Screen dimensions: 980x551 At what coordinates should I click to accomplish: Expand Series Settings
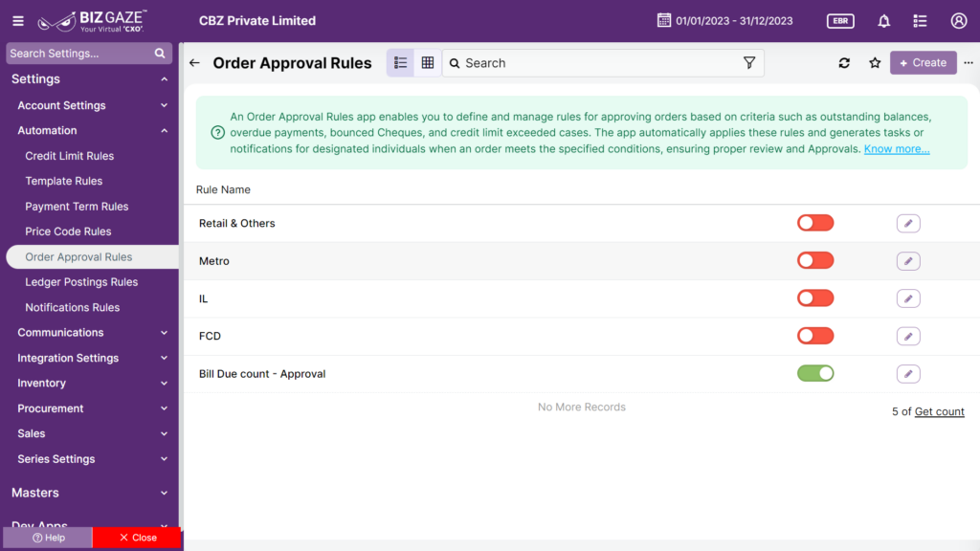pyautogui.click(x=165, y=459)
